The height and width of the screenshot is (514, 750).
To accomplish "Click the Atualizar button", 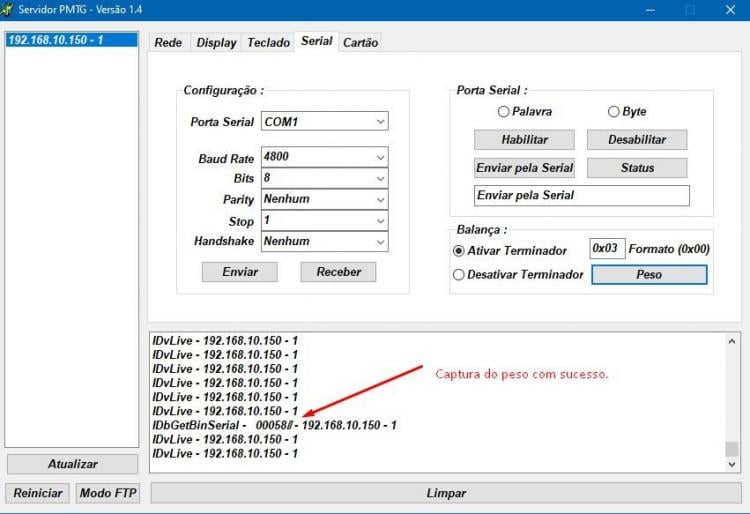I will tap(73, 464).
